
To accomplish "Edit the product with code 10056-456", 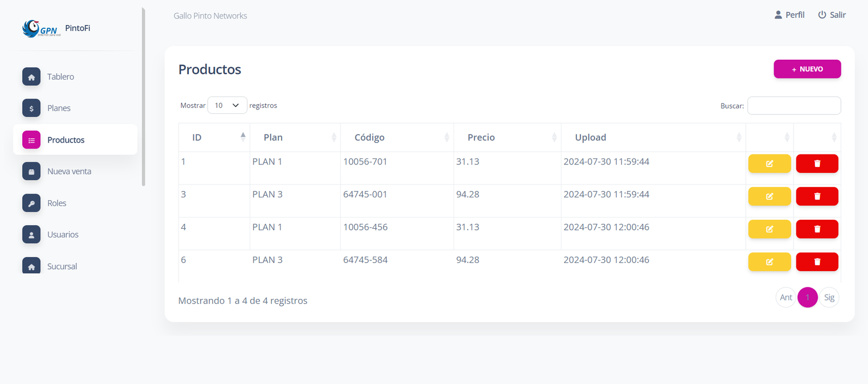I will [769, 229].
